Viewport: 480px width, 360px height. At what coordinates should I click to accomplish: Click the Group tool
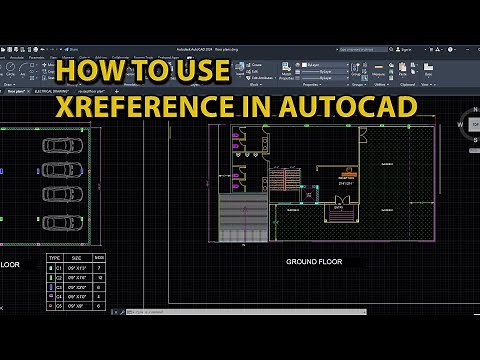[355, 69]
